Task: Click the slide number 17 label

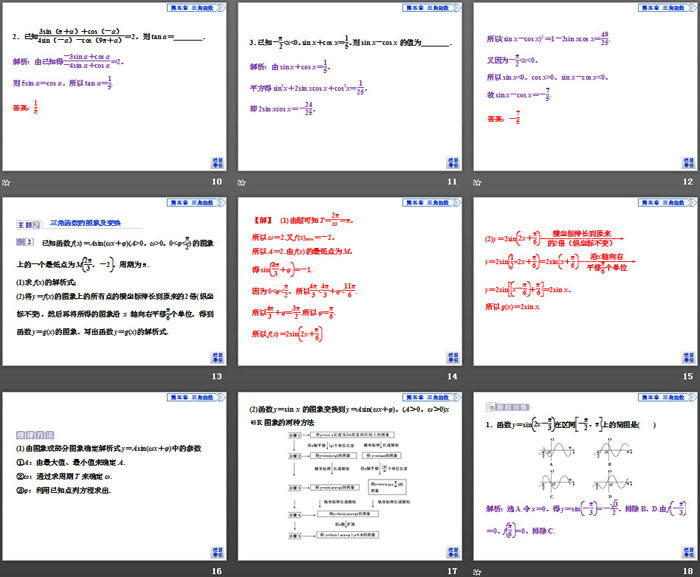Action: (453, 570)
